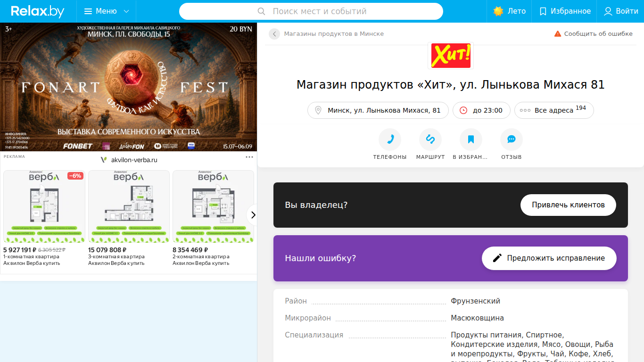
Task: Click the user profile icon in header
Action: (x=608, y=11)
